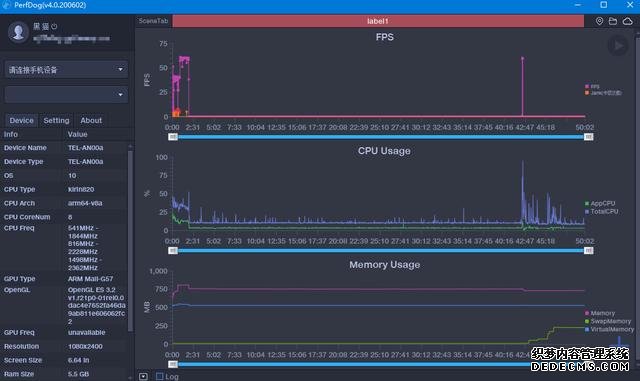Select the CPU Arch row
Viewport: 640px width, 381px height.
[x=64, y=203]
